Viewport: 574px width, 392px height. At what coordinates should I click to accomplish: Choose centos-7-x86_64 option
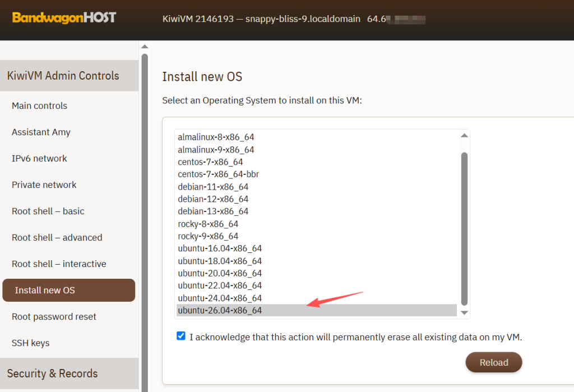point(317,162)
